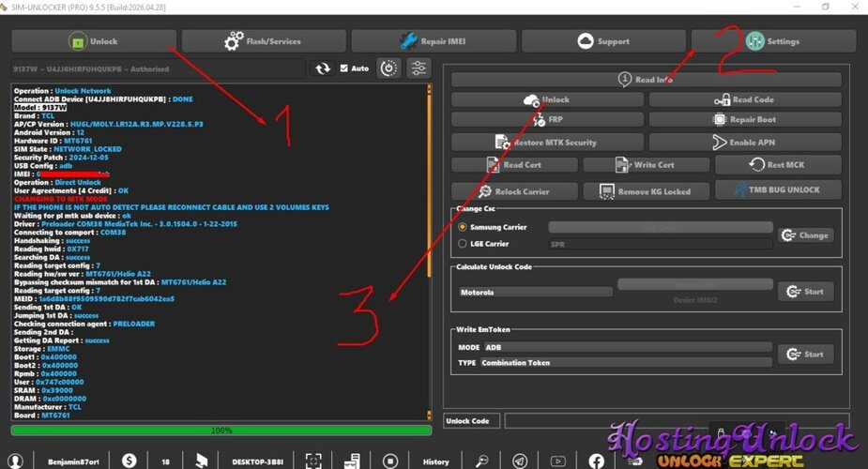Viewport: 868px width, 469px height.
Task: Click the Repair Boot button
Action: tap(745, 119)
